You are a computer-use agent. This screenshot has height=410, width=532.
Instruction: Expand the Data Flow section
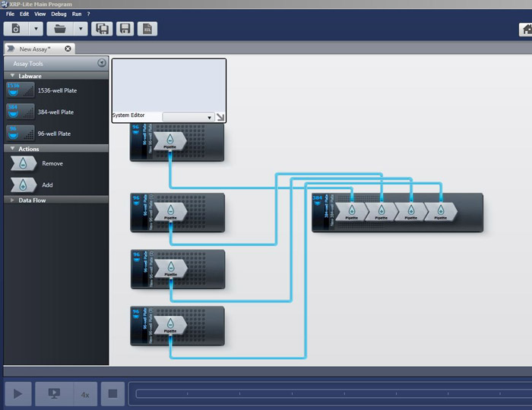pos(13,200)
